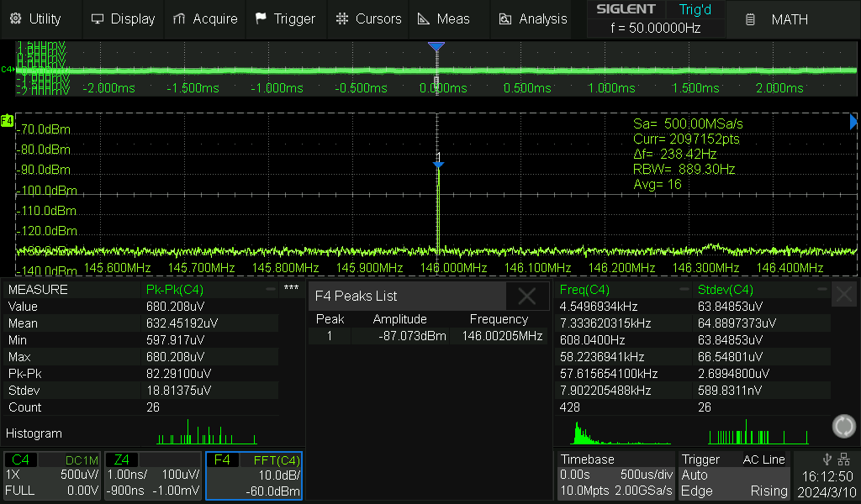Screen dimensions: 861x504
Task: Open the Acquire menu
Action: tap(205, 18)
